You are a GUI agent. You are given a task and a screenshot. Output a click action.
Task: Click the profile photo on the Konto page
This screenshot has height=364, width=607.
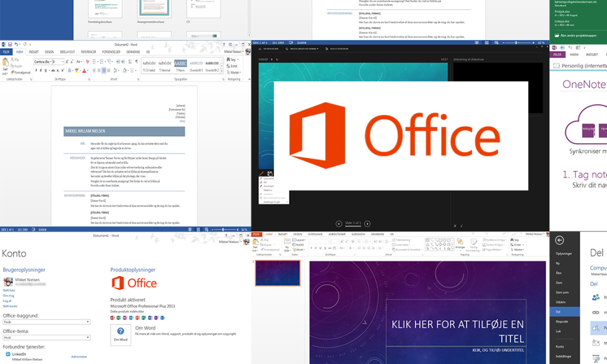point(8,282)
